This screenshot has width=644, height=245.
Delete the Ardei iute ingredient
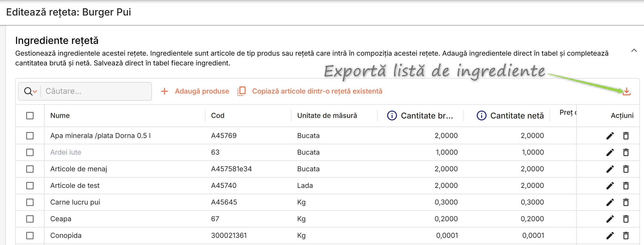pos(626,152)
